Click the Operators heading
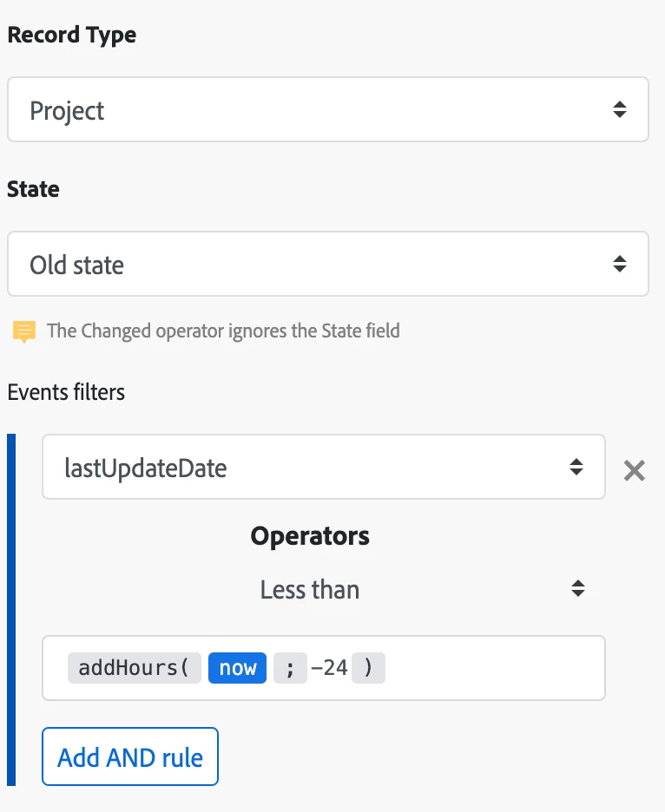This screenshot has height=812, width=665. [310, 535]
